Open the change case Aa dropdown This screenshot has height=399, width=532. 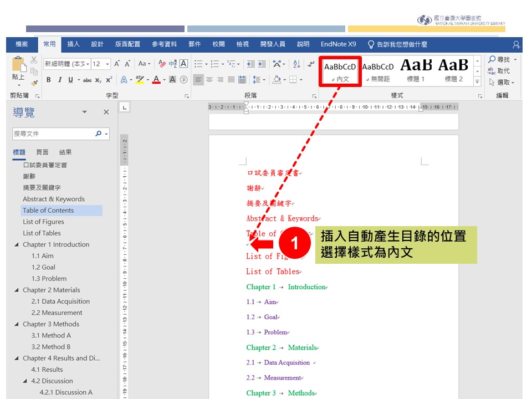click(144, 63)
